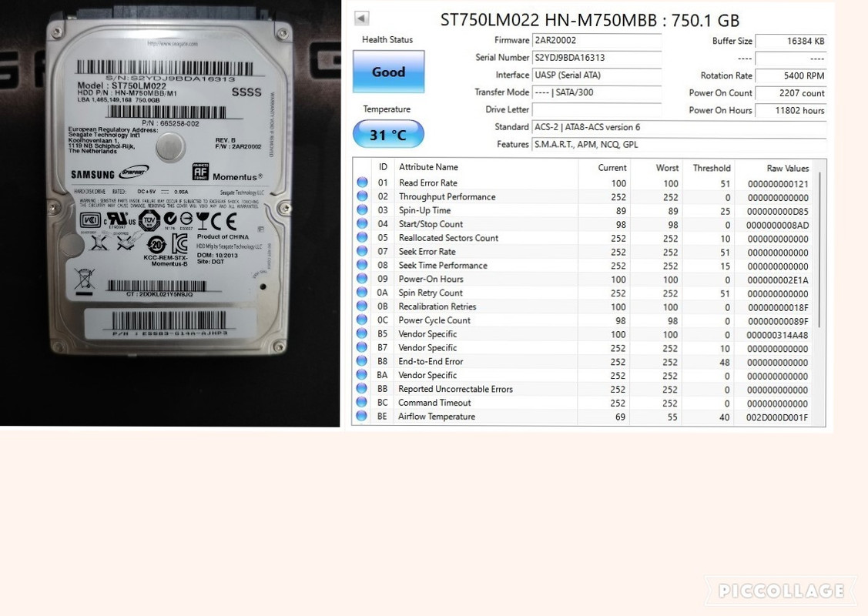Click the status icon for Seek Error Rate
Viewport: 868px width, 616px height.
coord(362,251)
